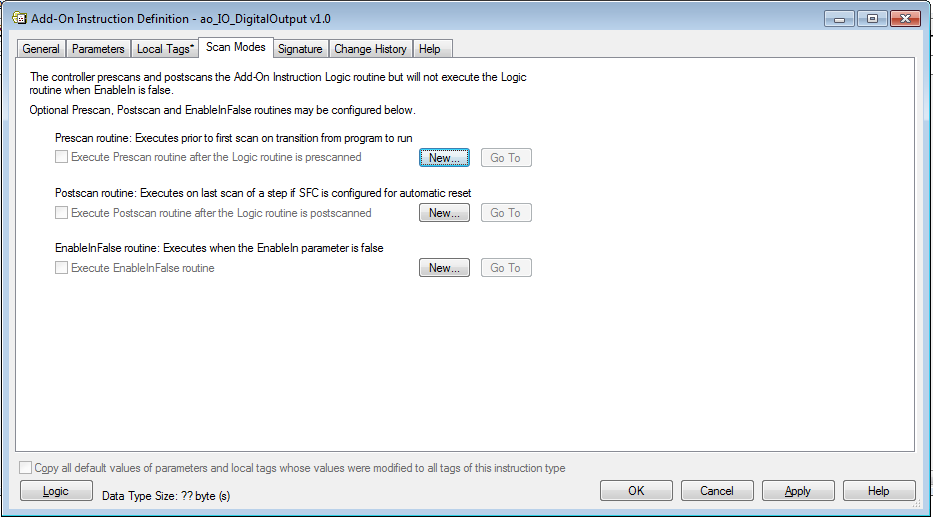Click the Add-On Instruction title bar icon
Viewport: 933px width, 519px height.
19,18
